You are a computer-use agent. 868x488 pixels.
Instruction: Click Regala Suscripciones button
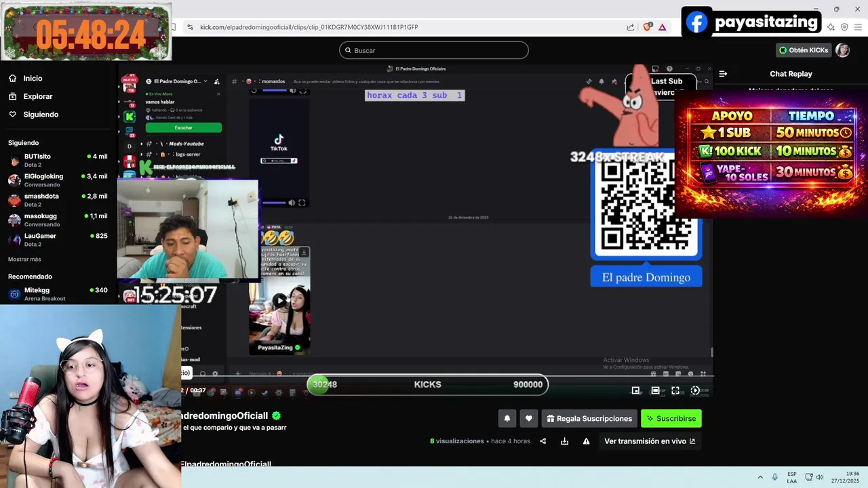pos(589,418)
